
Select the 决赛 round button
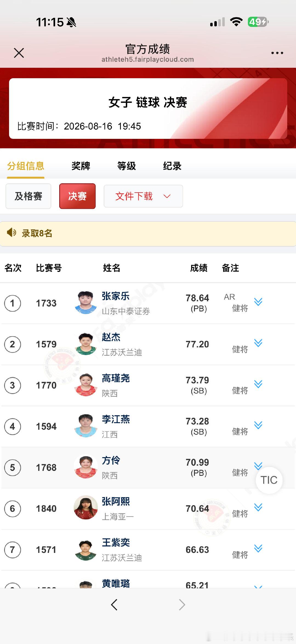[78, 196]
